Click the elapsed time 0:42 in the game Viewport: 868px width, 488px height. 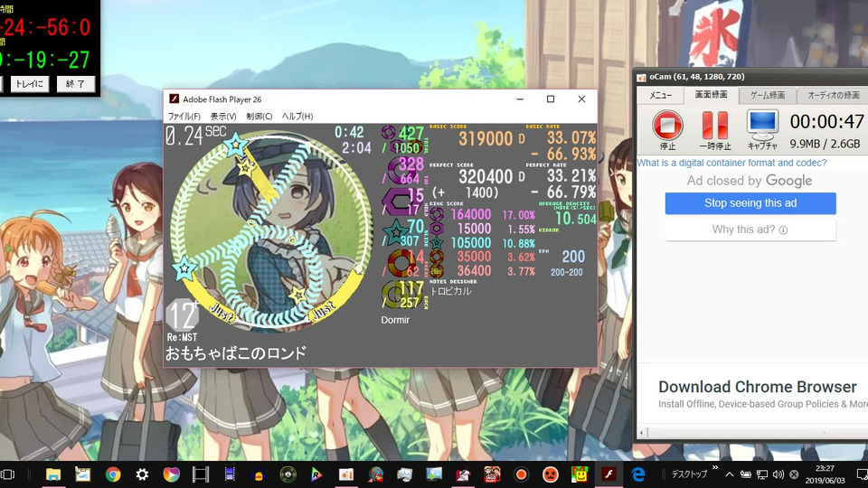point(349,132)
